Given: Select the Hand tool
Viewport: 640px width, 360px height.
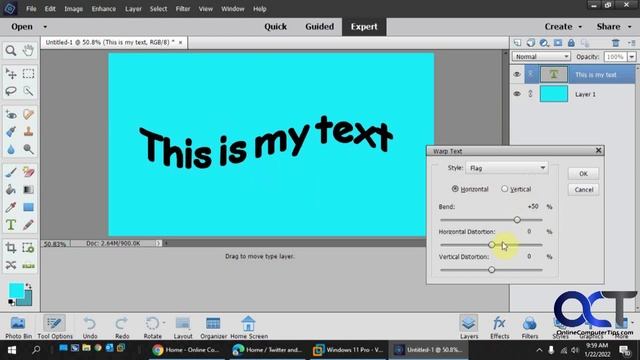Looking at the screenshot, I should coord(28,51).
